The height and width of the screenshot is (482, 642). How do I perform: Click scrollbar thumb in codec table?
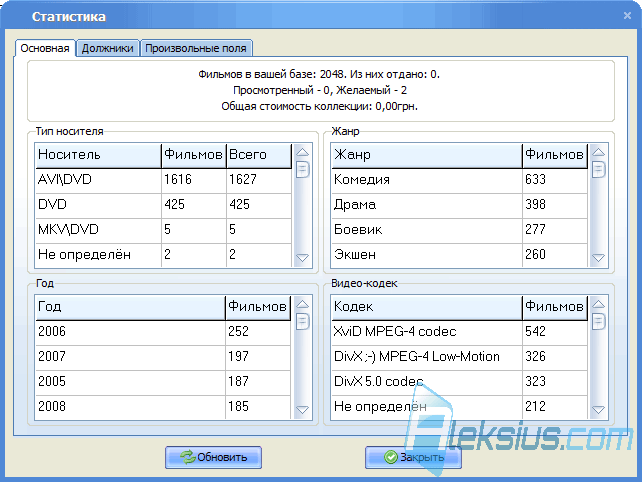coord(598,321)
